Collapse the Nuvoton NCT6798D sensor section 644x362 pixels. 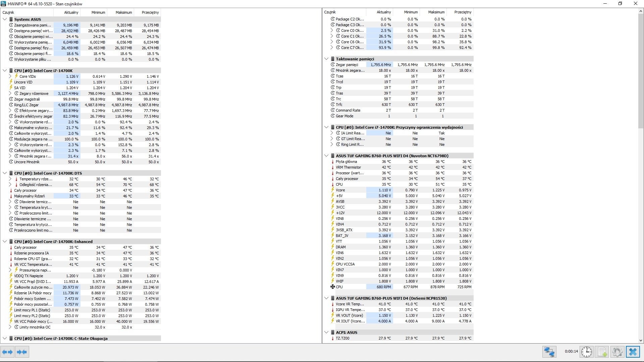coord(326,156)
